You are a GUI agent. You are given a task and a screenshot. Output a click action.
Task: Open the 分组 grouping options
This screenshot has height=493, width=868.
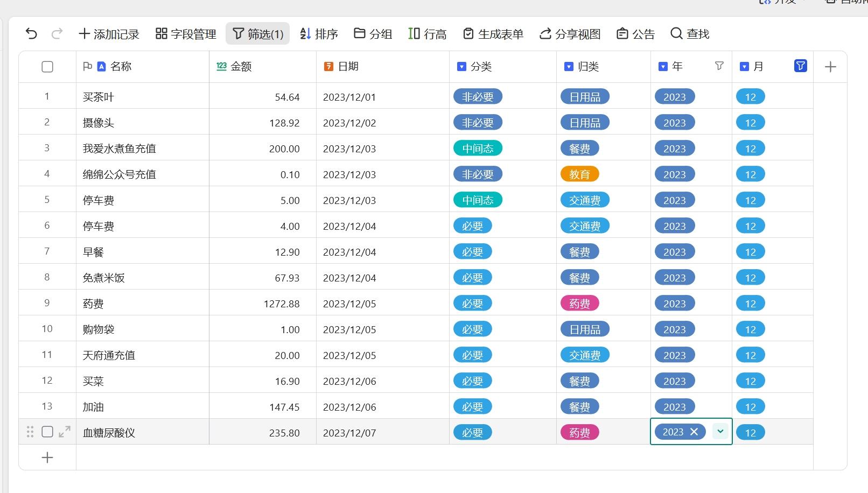373,34
